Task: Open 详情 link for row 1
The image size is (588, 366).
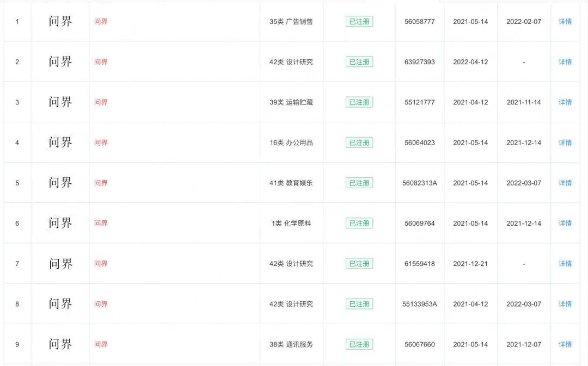Action: [565, 22]
